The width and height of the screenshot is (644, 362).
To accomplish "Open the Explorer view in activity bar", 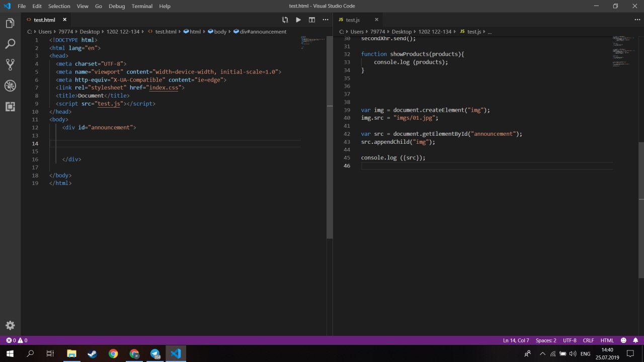I will click(10, 23).
